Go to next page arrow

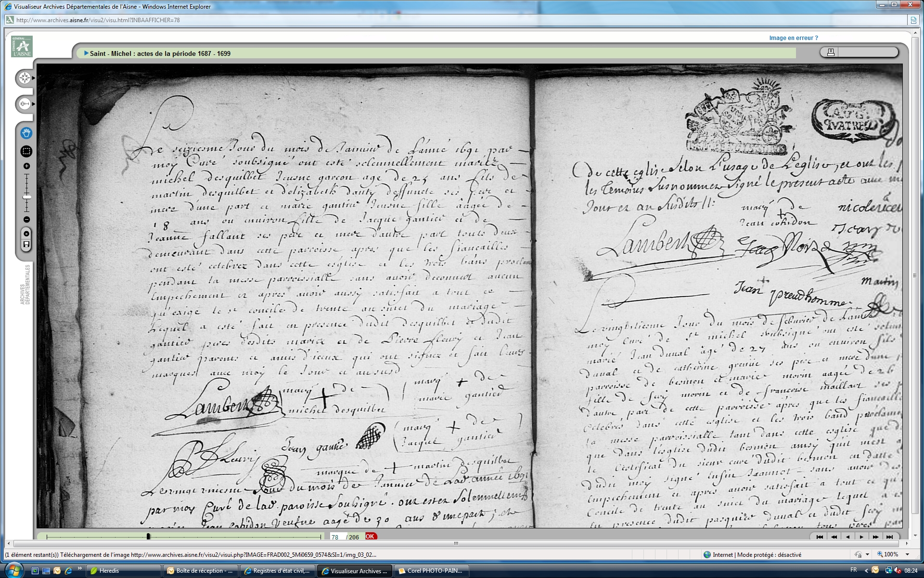coord(861,537)
